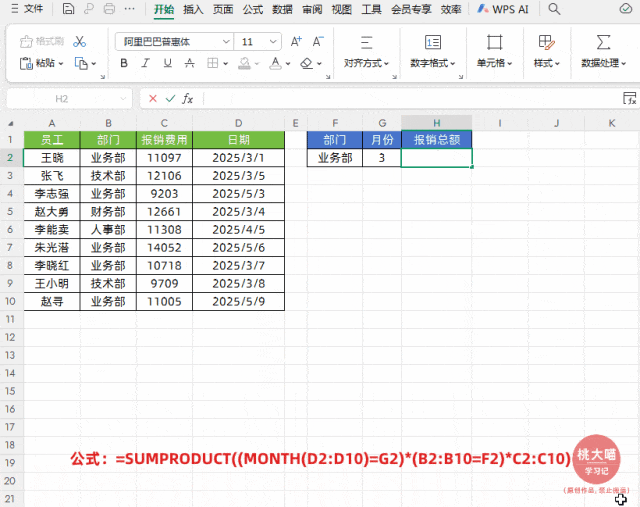This screenshot has width=640, height=507.
Task: Click the cell containing 李志强
Action: (x=52, y=193)
